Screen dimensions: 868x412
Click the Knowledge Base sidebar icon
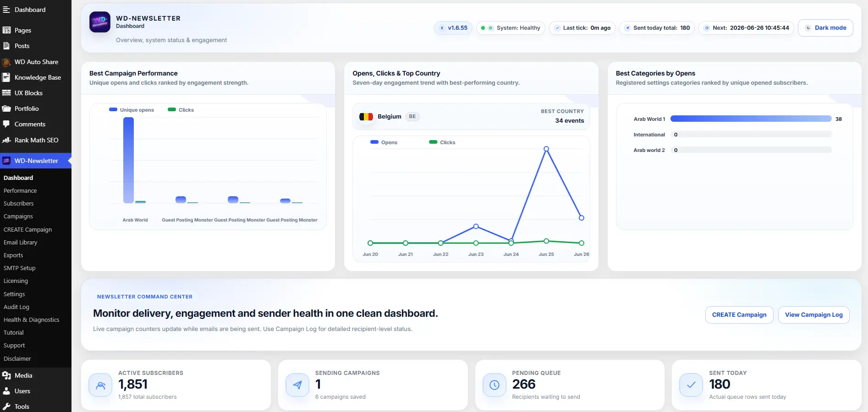(x=6, y=77)
